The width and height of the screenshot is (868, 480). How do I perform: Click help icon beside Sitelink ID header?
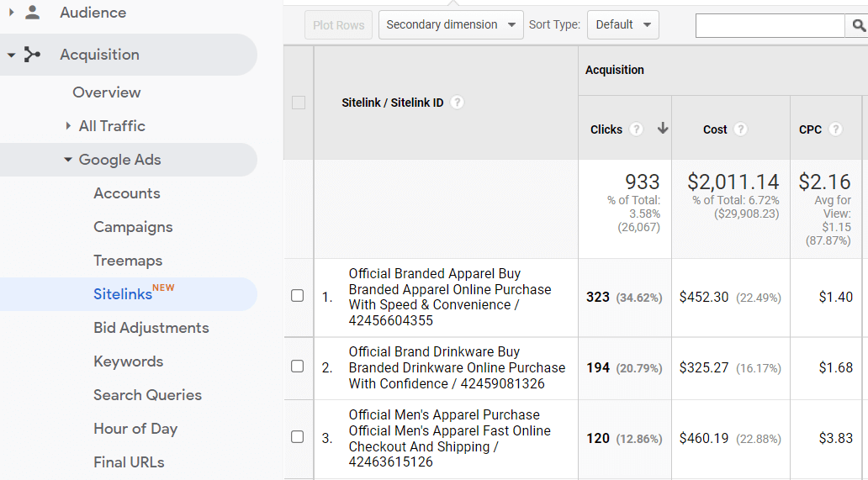click(457, 103)
